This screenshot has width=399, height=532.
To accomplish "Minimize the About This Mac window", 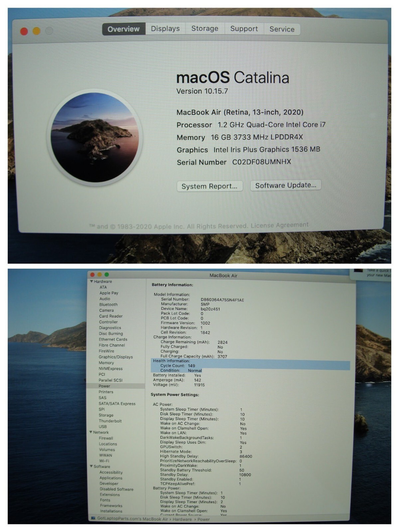I will [x=37, y=31].
